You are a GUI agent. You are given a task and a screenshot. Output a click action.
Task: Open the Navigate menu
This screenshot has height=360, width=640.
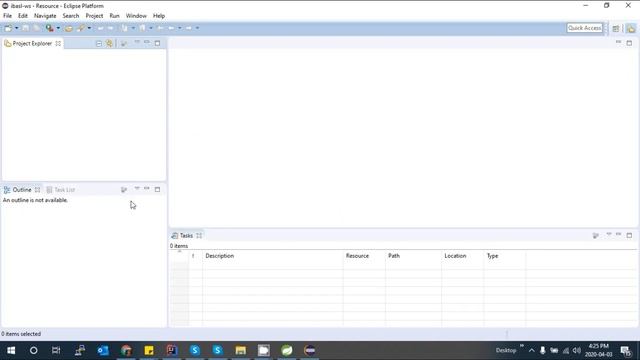tap(45, 16)
